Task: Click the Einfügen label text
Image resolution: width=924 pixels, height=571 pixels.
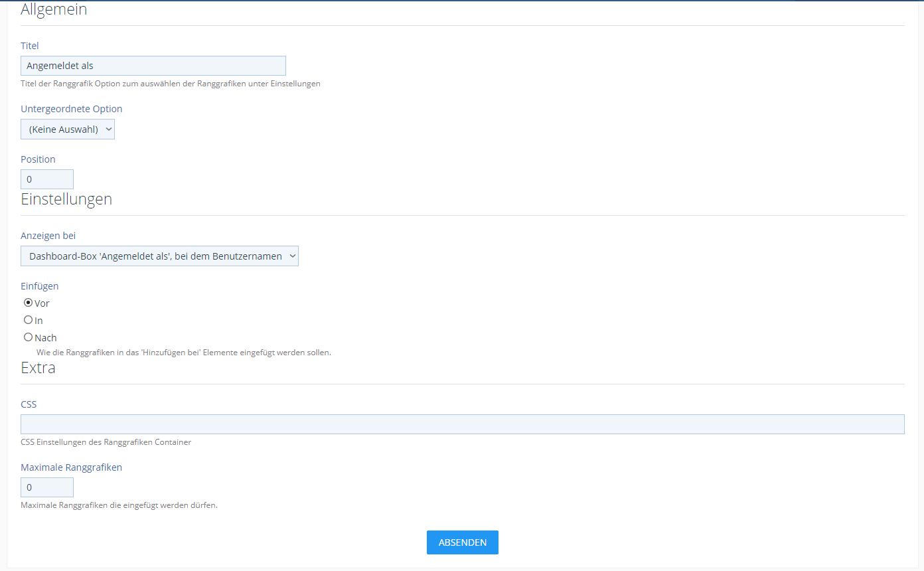Action: point(40,286)
